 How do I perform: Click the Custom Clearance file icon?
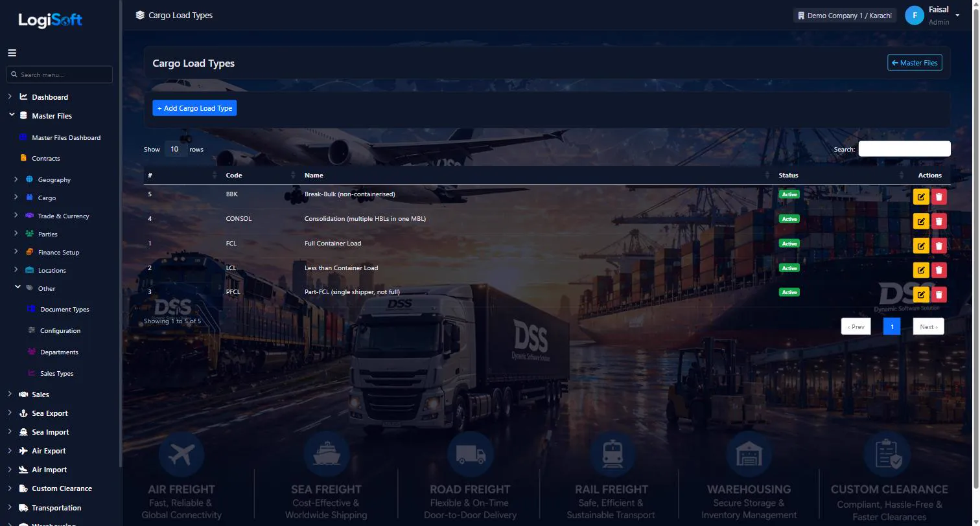pos(23,488)
